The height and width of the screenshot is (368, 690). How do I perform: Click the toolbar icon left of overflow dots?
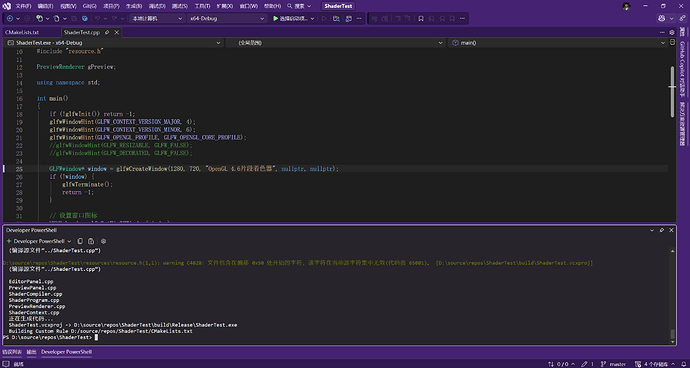point(349,18)
